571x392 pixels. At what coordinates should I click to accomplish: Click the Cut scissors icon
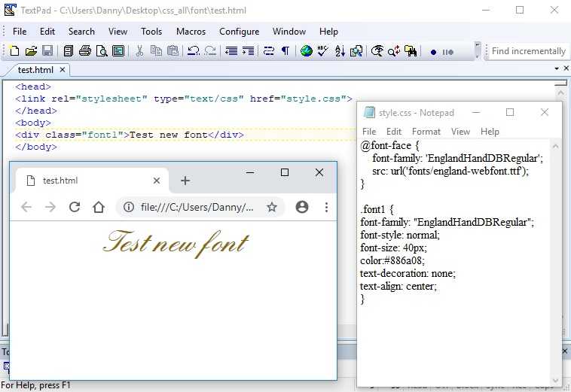[x=139, y=51]
